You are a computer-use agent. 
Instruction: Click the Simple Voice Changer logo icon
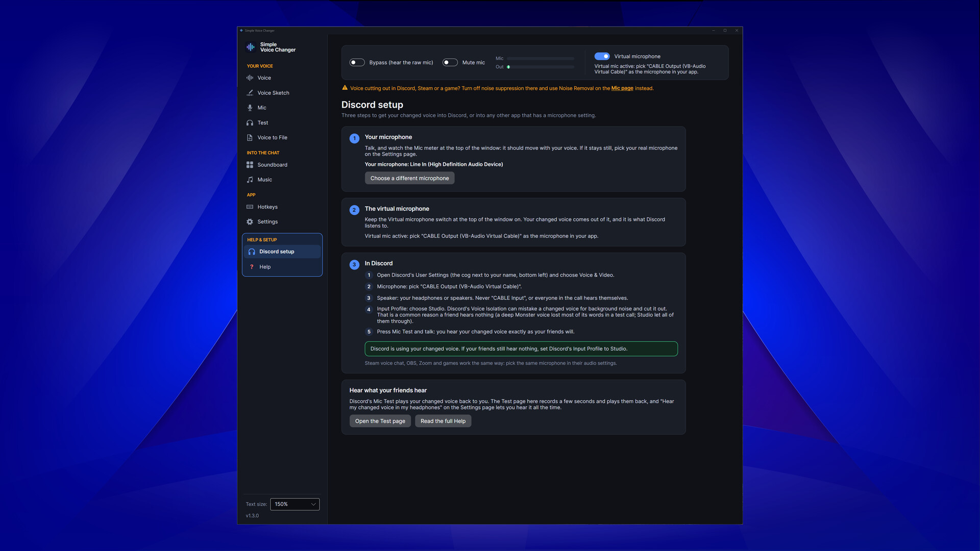[251, 47]
